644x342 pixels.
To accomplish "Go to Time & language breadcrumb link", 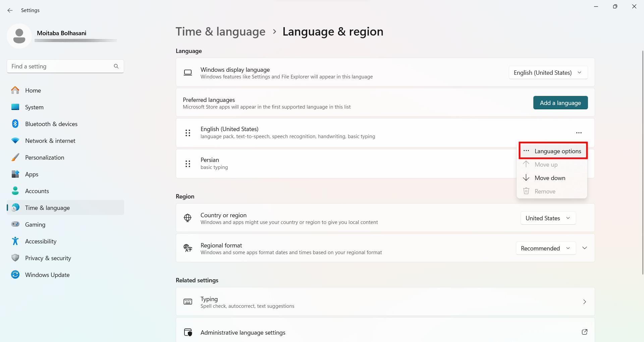I will click(x=220, y=32).
